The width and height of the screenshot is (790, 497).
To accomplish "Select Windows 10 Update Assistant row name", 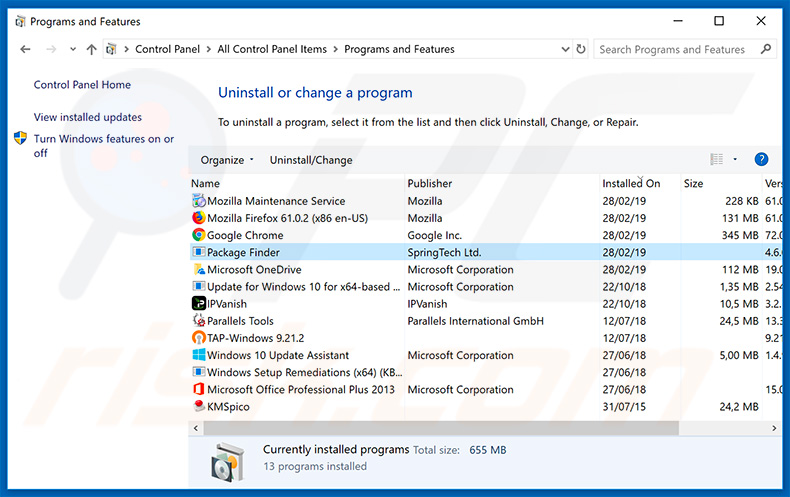I will click(278, 355).
